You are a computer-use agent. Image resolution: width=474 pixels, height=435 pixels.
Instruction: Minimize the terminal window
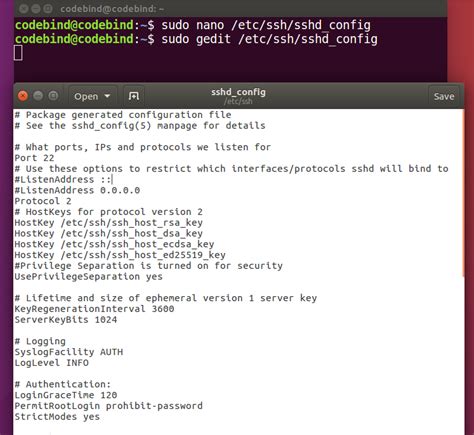click(36, 9)
